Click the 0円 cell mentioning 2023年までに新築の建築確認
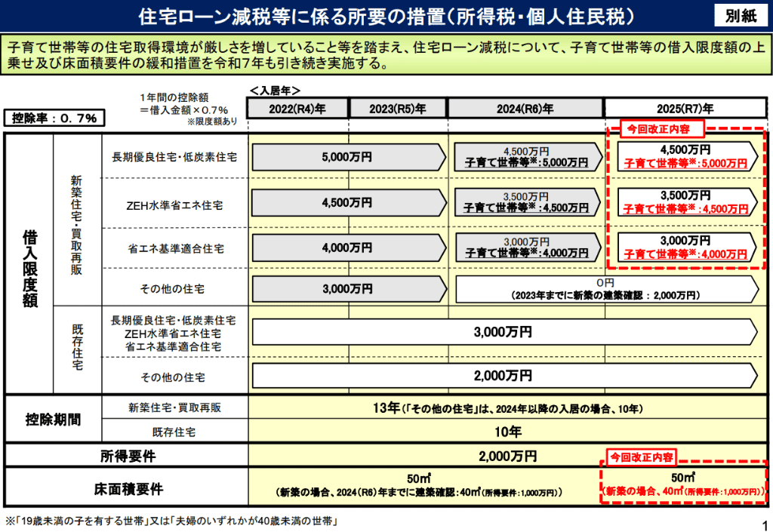773x532 pixels. point(608,288)
